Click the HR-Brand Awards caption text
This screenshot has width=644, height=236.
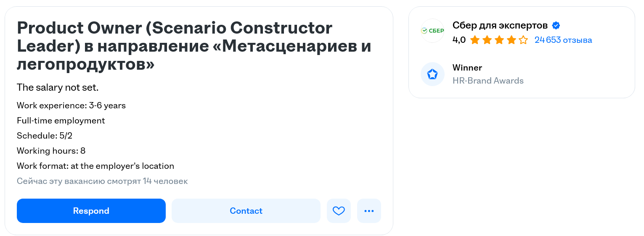(488, 81)
